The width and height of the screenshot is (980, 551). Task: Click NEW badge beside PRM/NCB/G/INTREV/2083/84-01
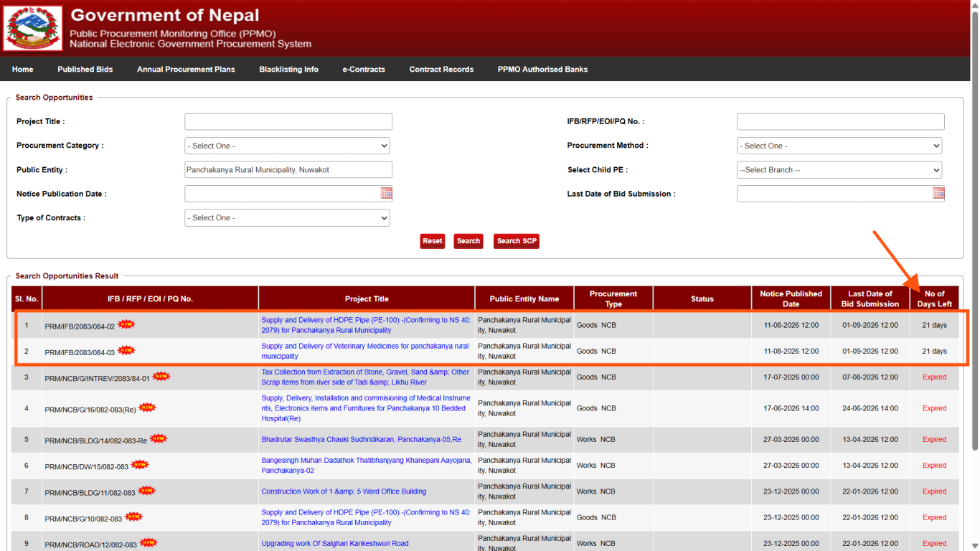click(x=161, y=376)
